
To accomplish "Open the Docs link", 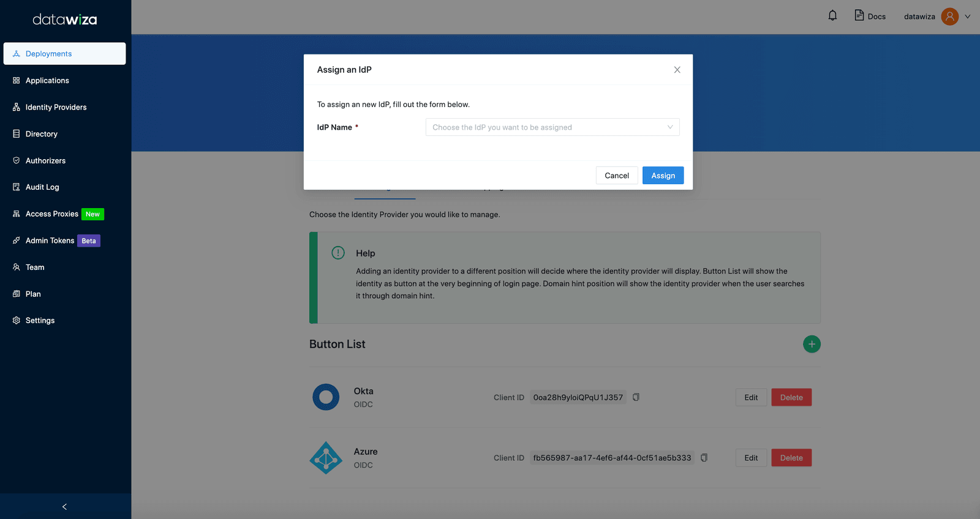I will click(x=870, y=16).
